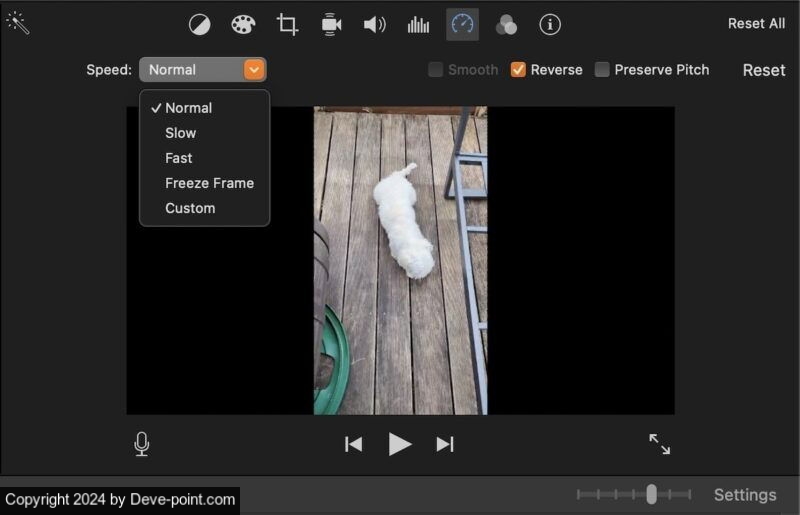The height and width of the screenshot is (515, 800).
Task: Click the magic wand auto-enhance icon
Action: point(18,23)
